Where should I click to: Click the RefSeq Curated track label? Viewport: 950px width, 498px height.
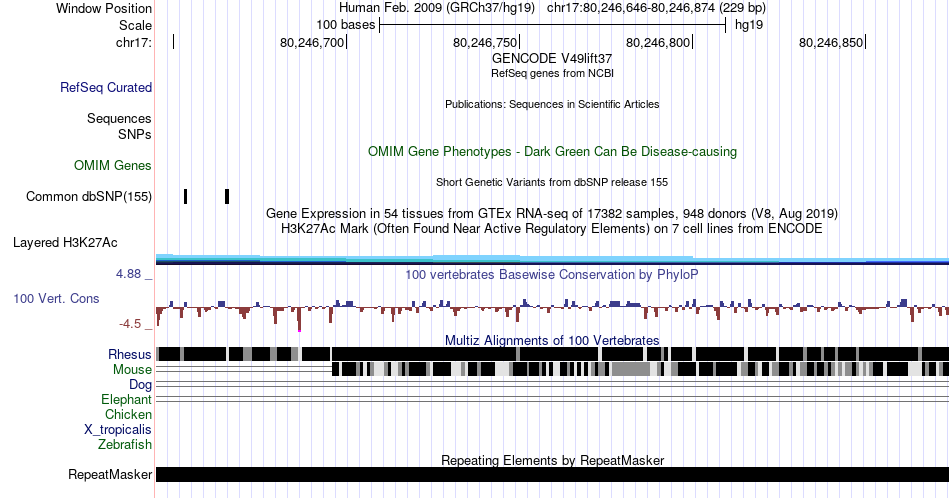(106, 87)
